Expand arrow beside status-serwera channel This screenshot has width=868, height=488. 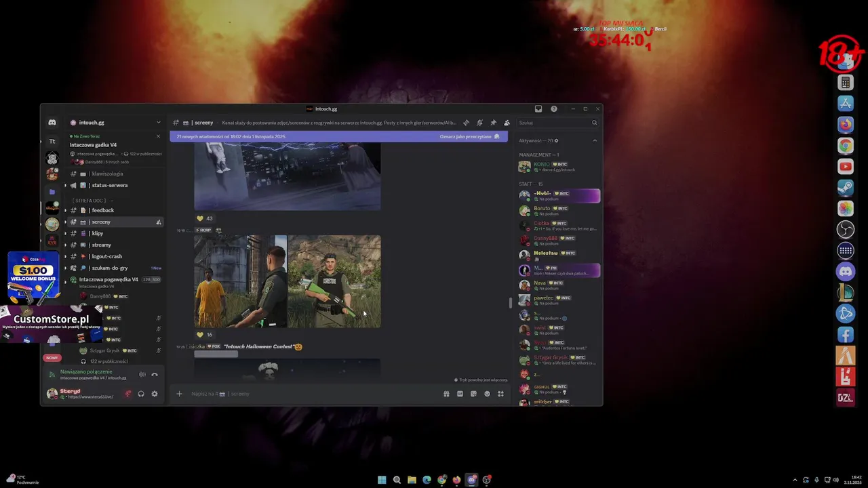tap(66, 186)
